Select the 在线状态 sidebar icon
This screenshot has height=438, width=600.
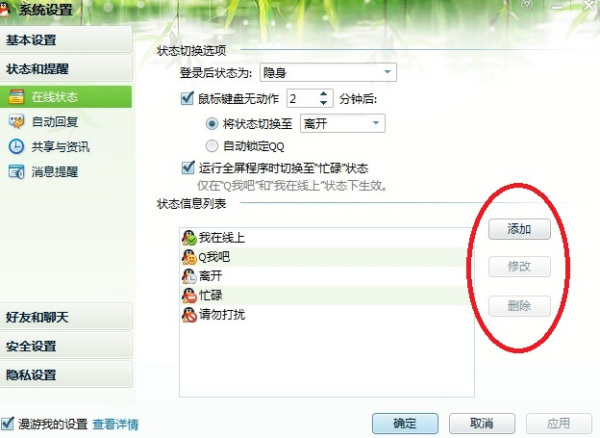[16, 96]
